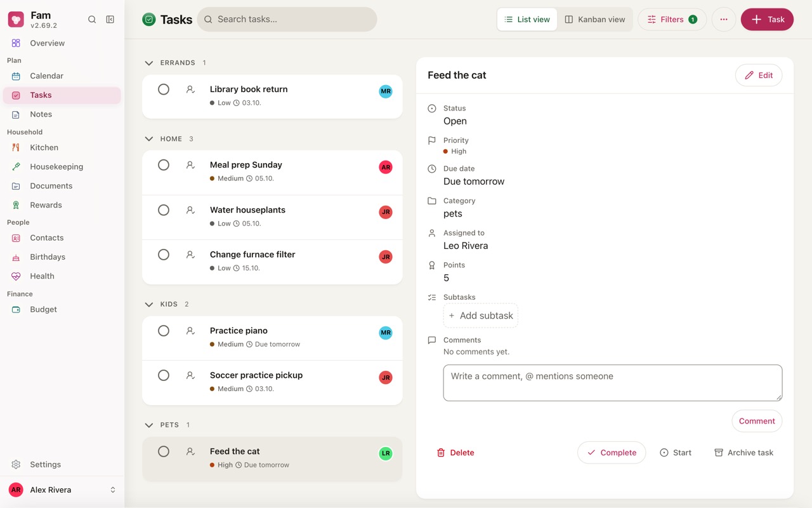The width and height of the screenshot is (812, 508).
Task: Open Birthdays page
Action: pyautogui.click(x=62, y=257)
